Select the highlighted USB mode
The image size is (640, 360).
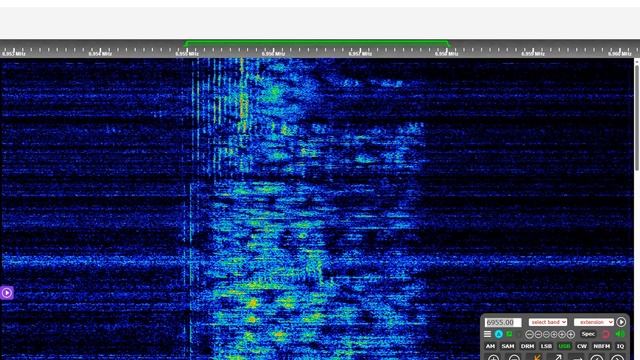tap(564, 346)
